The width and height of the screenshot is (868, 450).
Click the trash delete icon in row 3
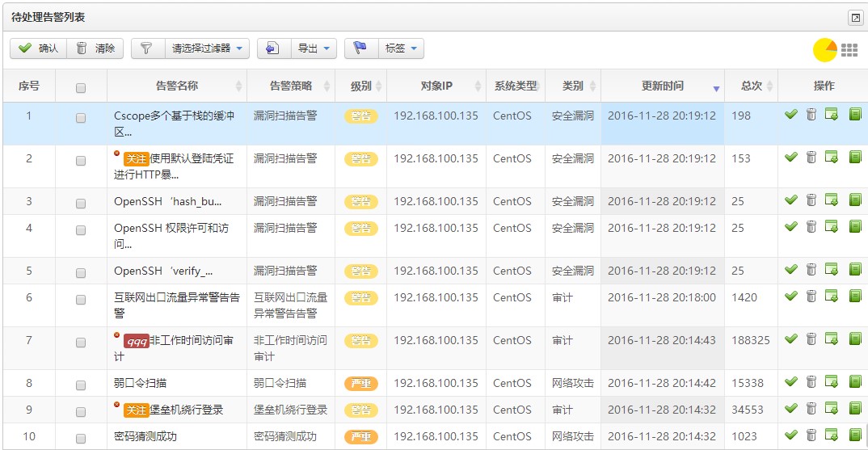click(x=811, y=200)
